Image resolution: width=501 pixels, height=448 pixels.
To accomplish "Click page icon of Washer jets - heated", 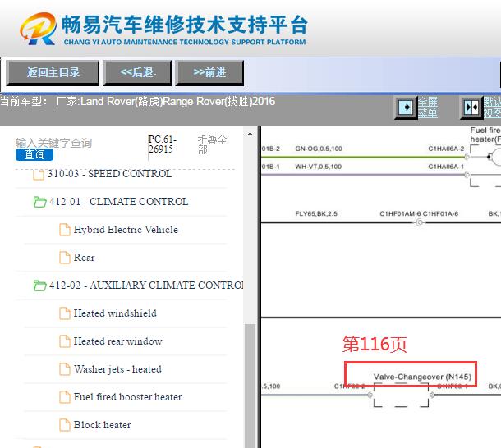I will (x=65, y=369).
